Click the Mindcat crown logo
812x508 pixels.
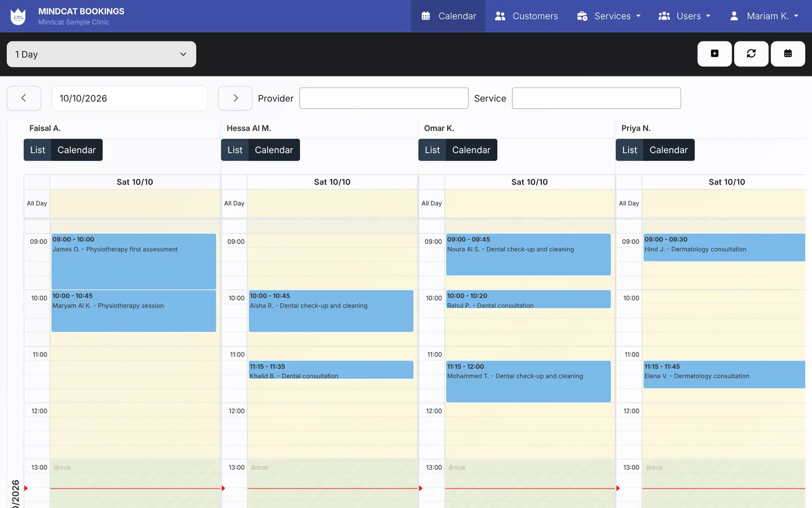point(18,16)
